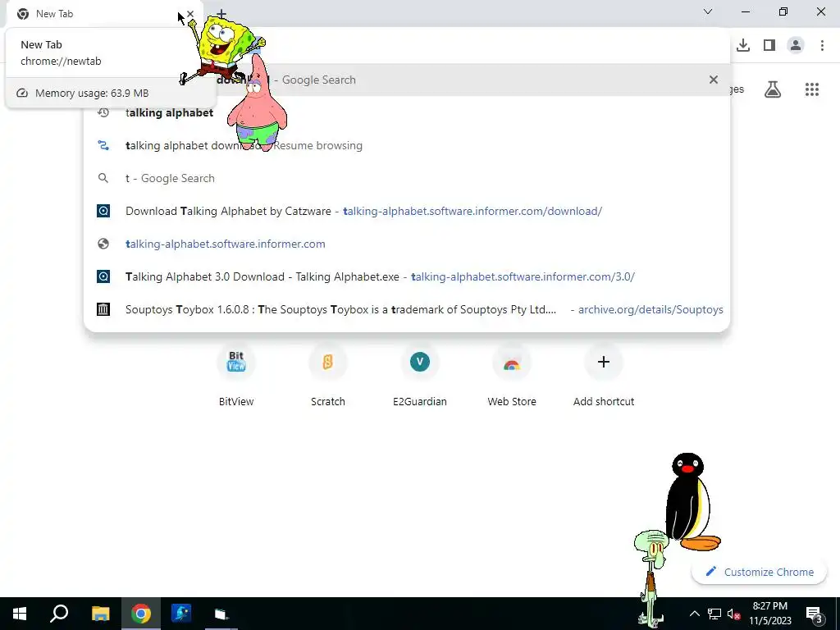Toggle the side panel icon
840x630 pixels.
[769, 45]
